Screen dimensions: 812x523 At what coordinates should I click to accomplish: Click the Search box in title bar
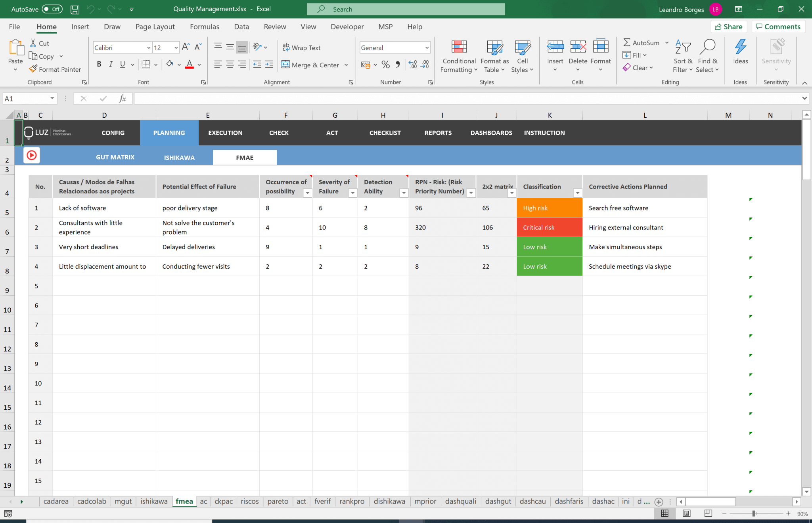click(x=406, y=9)
